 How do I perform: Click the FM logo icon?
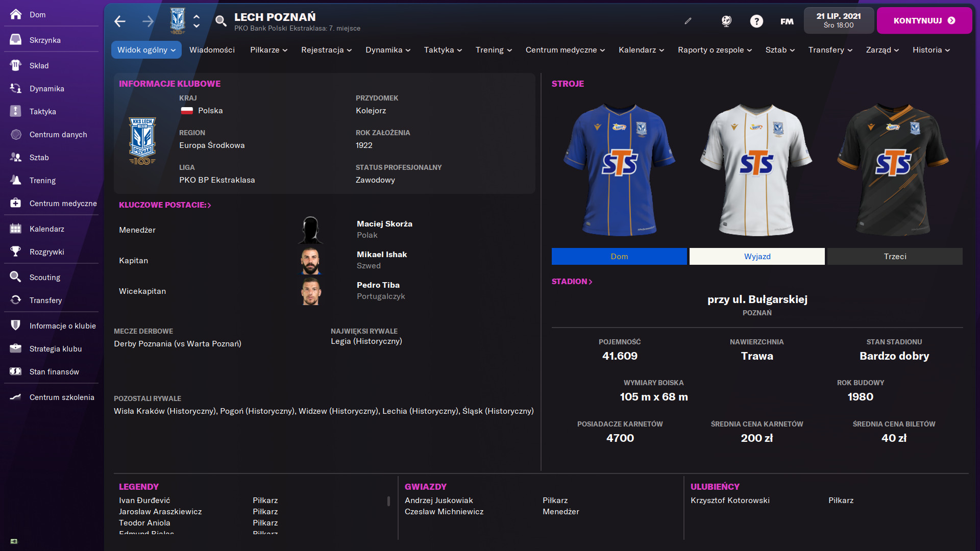787,21
